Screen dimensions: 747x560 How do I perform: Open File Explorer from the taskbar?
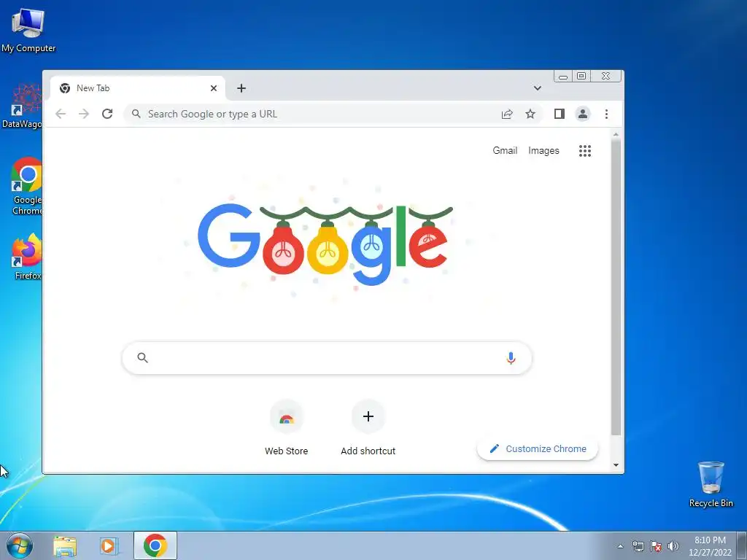coord(65,546)
